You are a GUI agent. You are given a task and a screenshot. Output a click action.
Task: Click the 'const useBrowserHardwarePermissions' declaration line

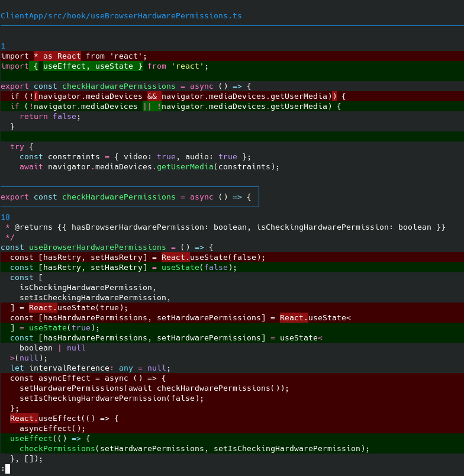click(x=107, y=247)
